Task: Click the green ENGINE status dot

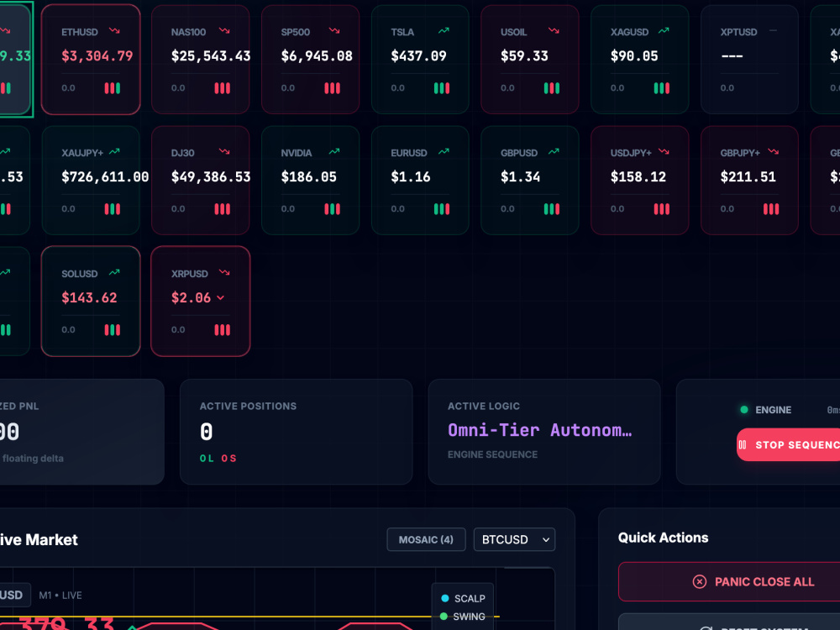Action: point(744,410)
